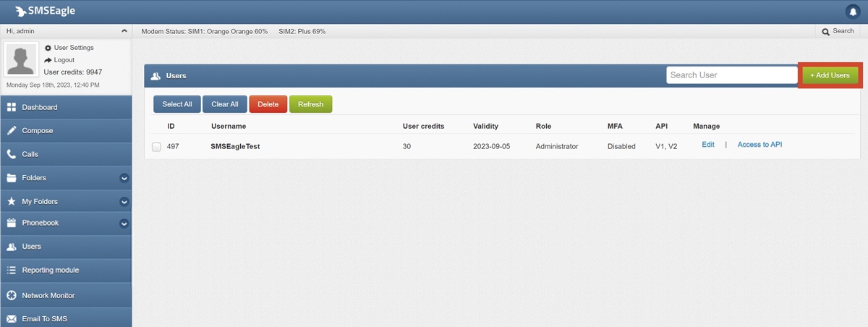Click the Email To SMS envelope icon
The height and width of the screenshot is (327, 868).
pos(12,319)
